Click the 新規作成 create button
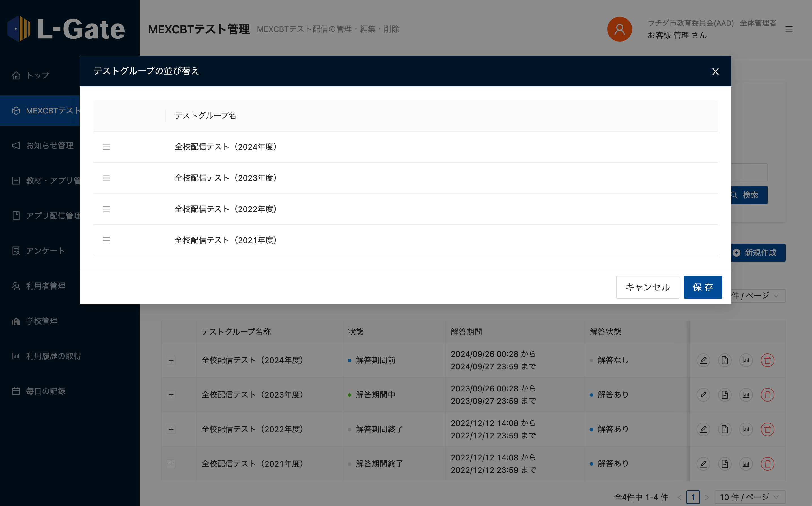 [758, 253]
